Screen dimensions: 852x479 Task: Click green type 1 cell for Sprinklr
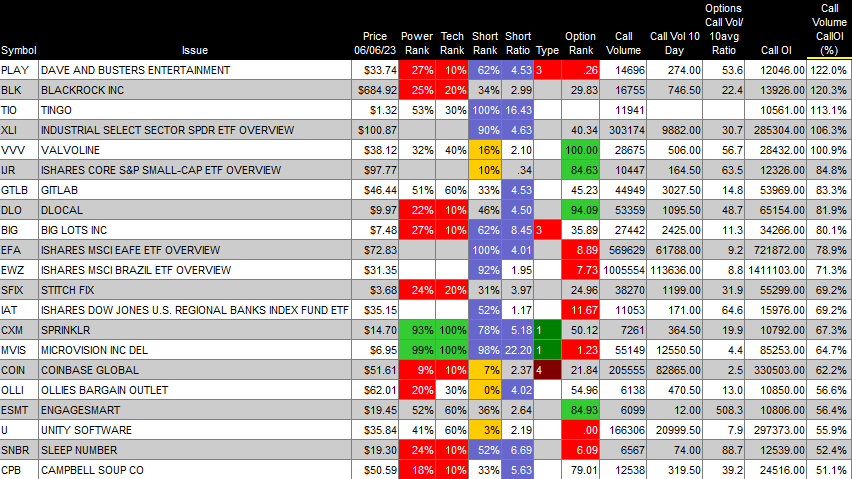coord(547,330)
